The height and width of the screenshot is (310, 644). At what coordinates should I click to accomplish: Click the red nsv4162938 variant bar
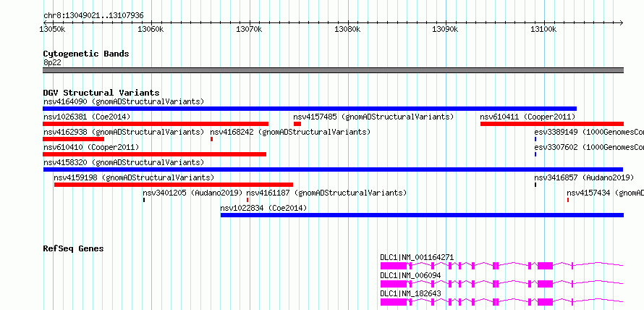[74, 139]
